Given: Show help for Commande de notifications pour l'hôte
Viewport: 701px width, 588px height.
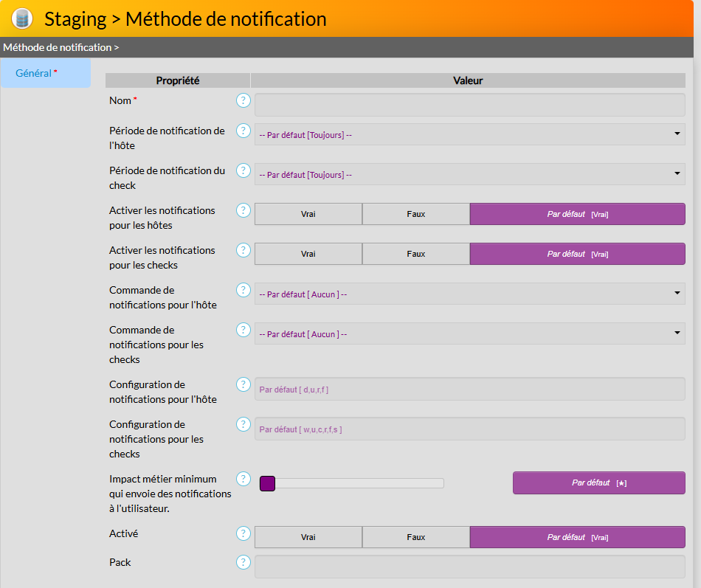Looking at the screenshot, I should 244,290.
